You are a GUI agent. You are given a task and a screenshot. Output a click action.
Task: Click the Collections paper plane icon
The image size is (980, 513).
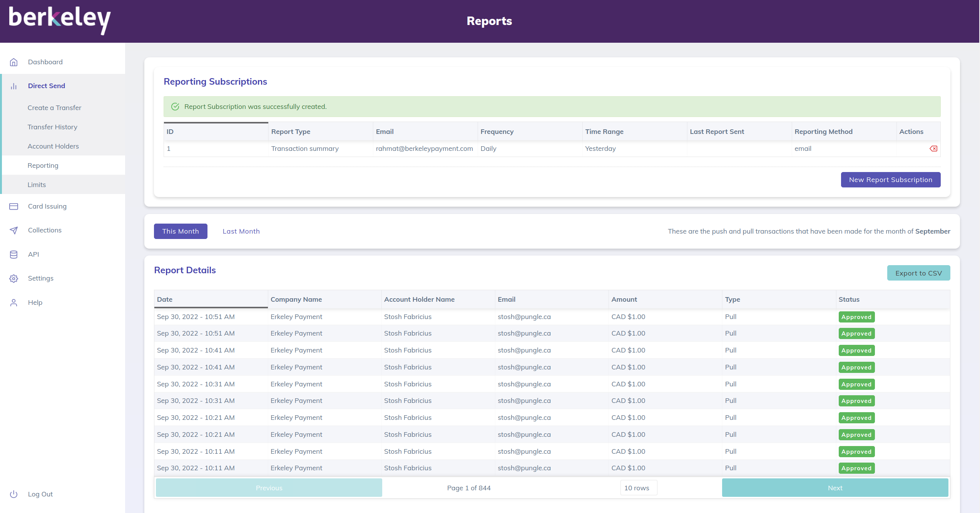tap(14, 231)
